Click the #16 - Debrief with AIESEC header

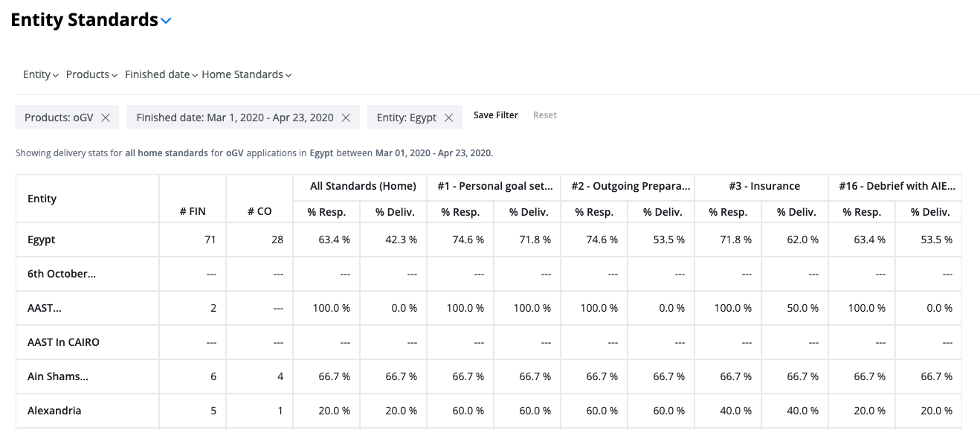tap(895, 186)
